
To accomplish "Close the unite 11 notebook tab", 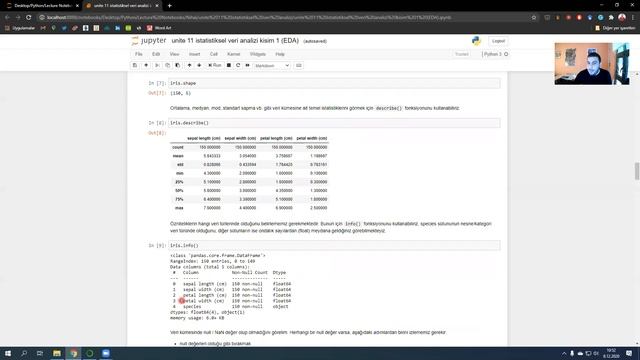I will (157, 6).
